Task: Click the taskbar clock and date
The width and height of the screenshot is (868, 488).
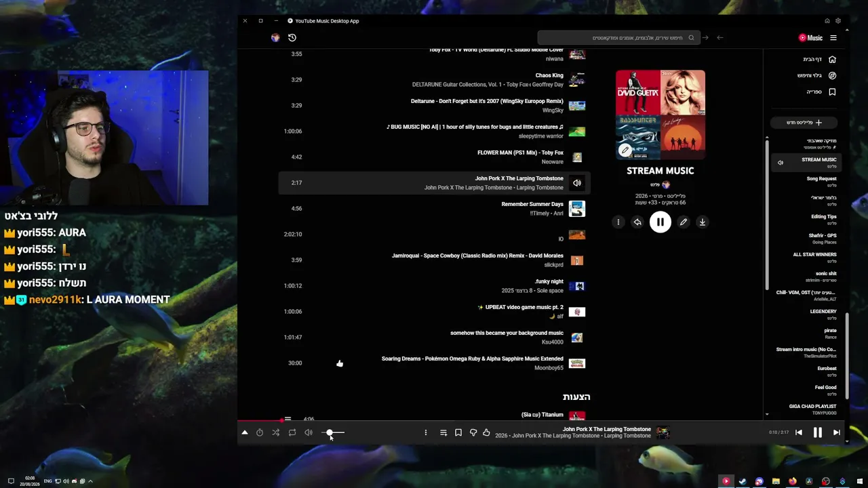Action: (x=30, y=481)
